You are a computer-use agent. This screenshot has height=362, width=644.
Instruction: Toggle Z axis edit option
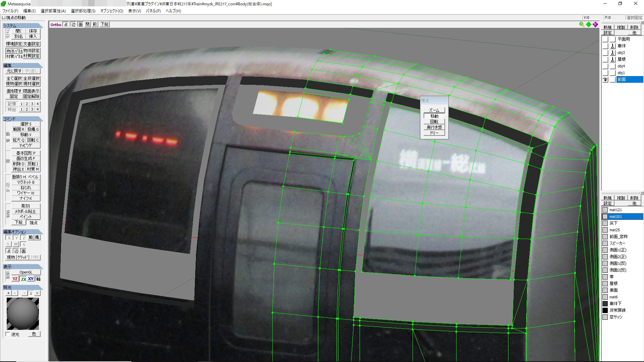(23, 238)
